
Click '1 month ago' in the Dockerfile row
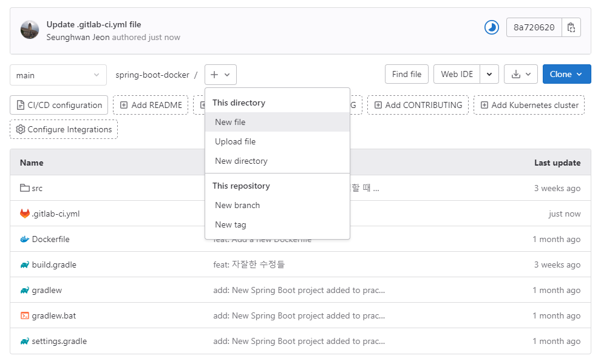[557, 240]
